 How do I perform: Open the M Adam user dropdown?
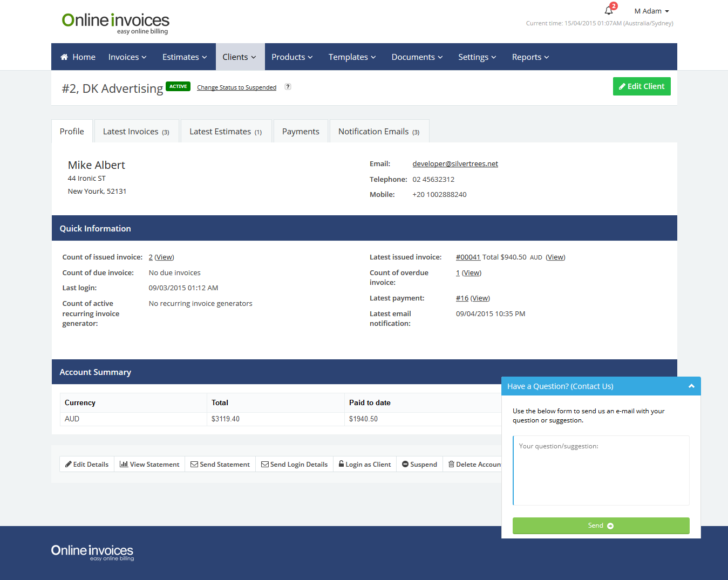coord(651,11)
